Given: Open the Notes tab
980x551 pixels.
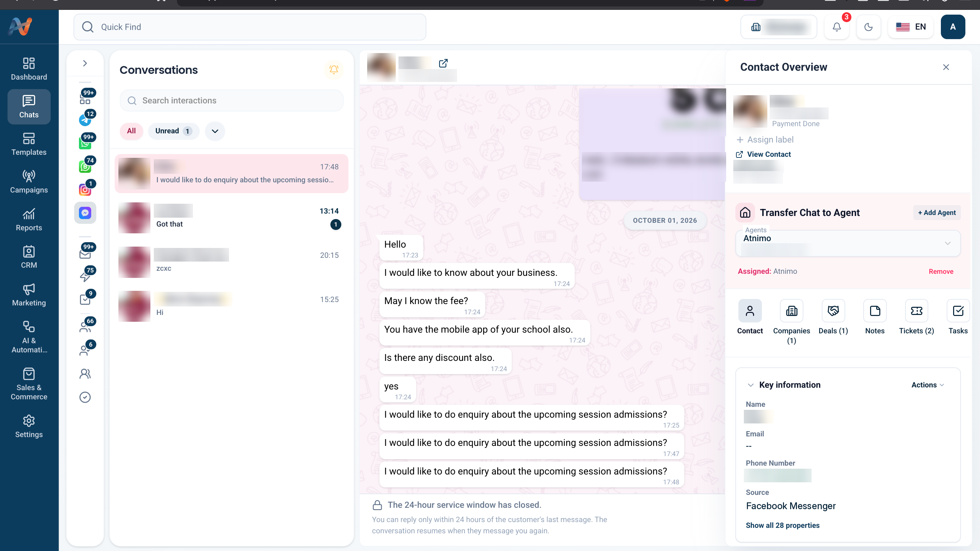Looking at the screenshot, I should (x=875, y=317).
